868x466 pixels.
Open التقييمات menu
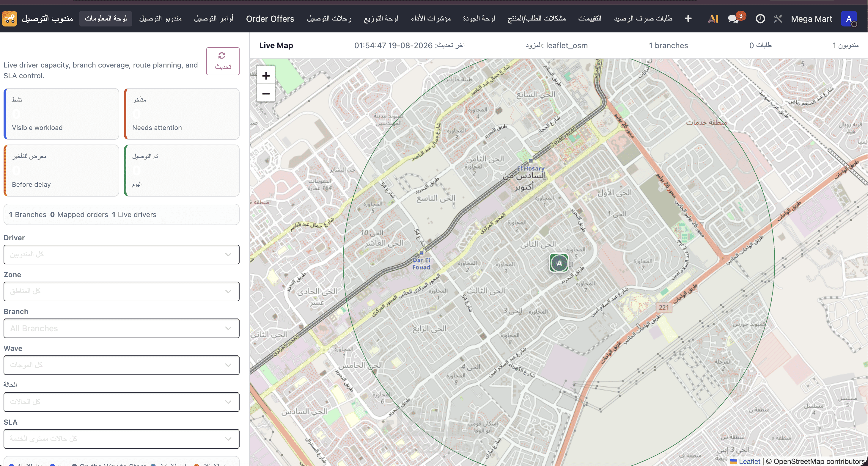pyautogui.click(x=590, y=18)
